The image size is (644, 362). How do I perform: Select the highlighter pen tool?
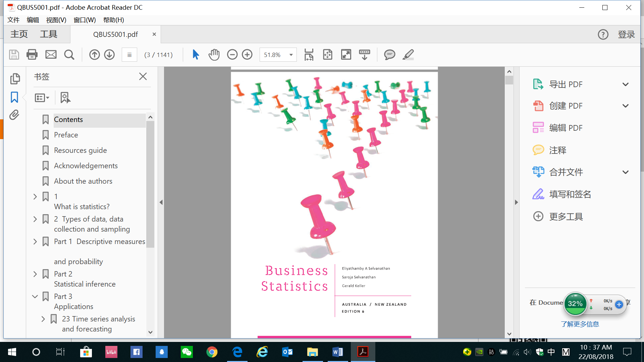tap(408, 54)
